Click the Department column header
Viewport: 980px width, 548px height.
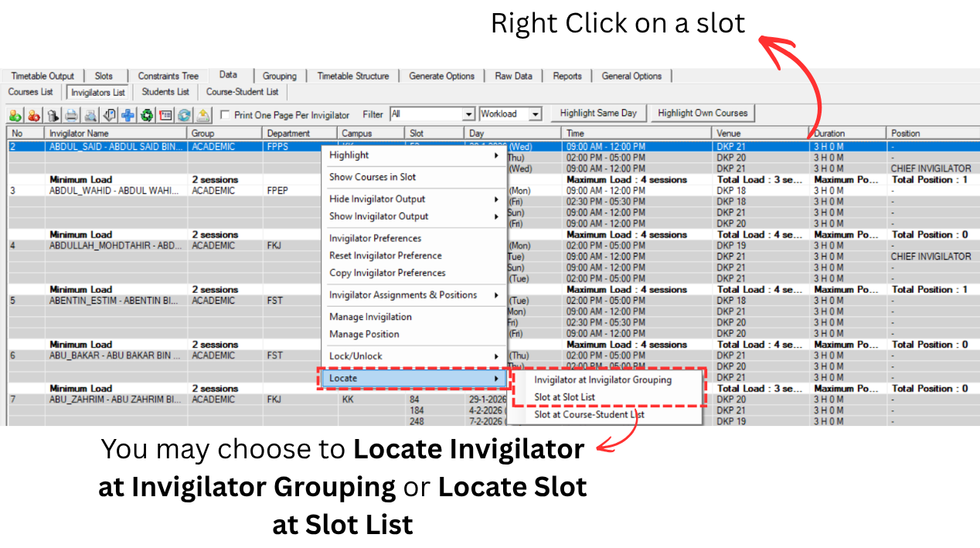(300, 133)
